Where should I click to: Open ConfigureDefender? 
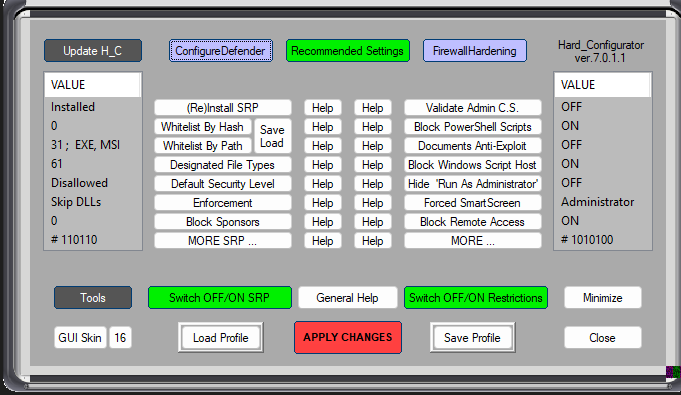pyautogui.click(x=221, y=51)
